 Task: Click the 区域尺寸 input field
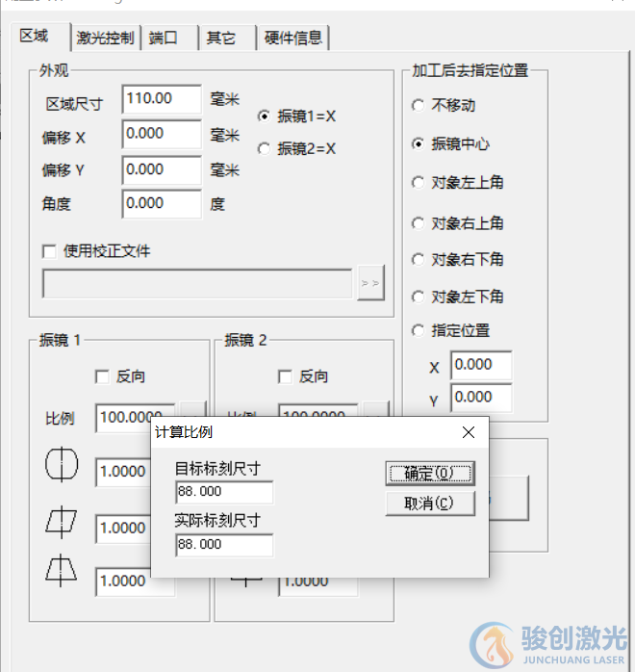(x=162, y=98)
